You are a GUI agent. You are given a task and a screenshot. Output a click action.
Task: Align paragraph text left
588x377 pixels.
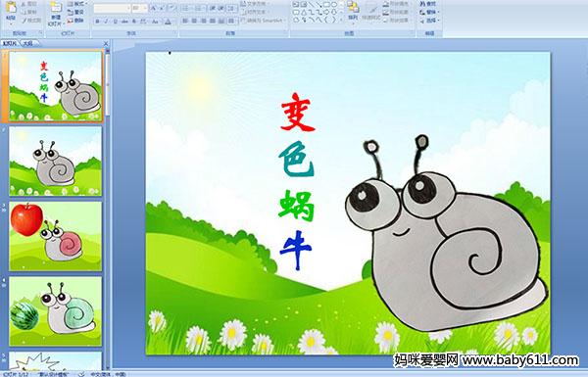(x=185, y=21)
